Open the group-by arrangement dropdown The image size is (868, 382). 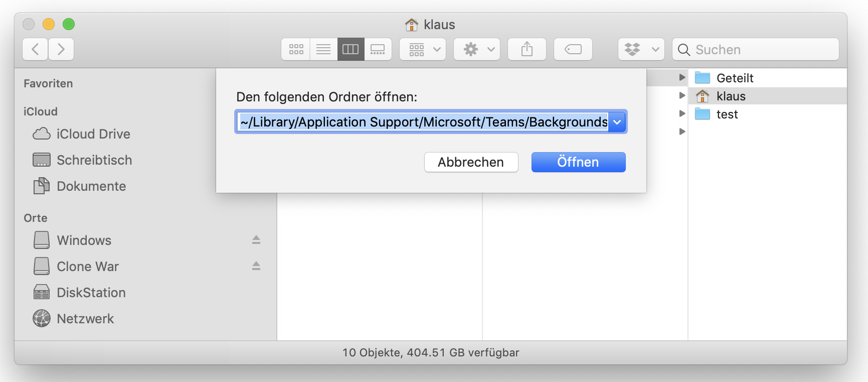tap(422, 49)
